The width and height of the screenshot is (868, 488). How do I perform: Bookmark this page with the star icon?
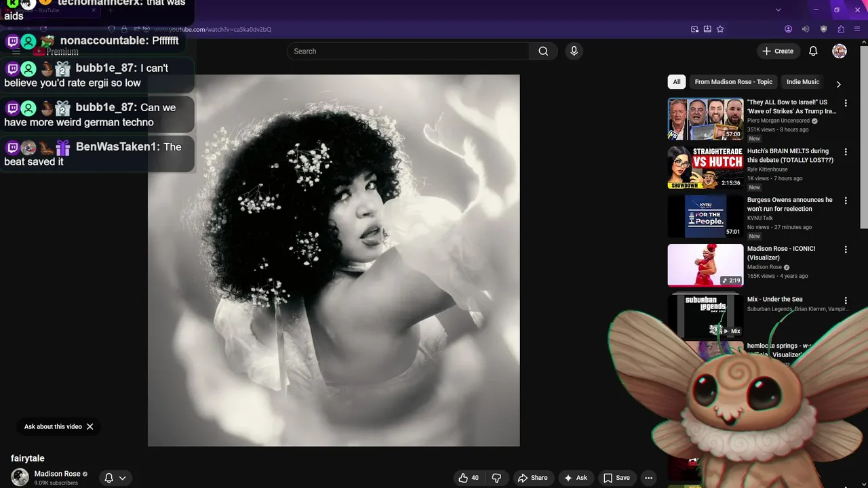tap(720, 29)
